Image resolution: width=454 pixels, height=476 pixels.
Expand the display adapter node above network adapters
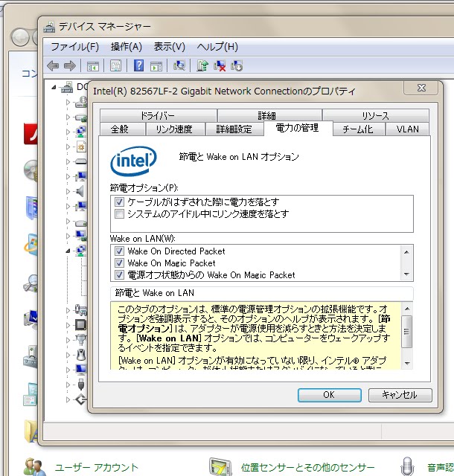(x=68, y=236)
